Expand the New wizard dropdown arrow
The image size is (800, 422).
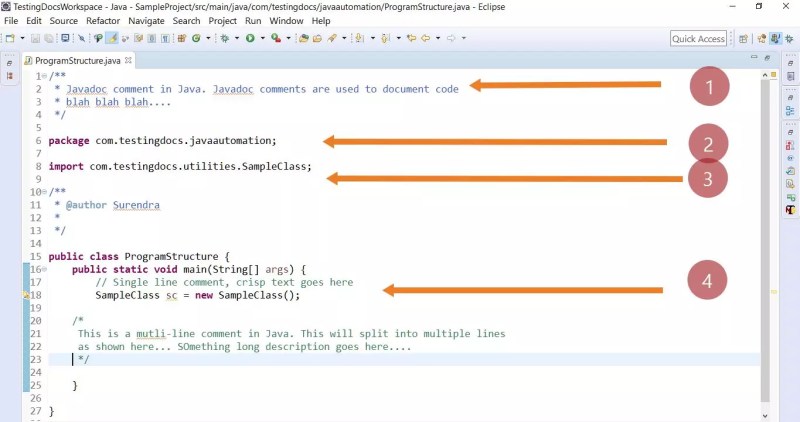[22, 38]
